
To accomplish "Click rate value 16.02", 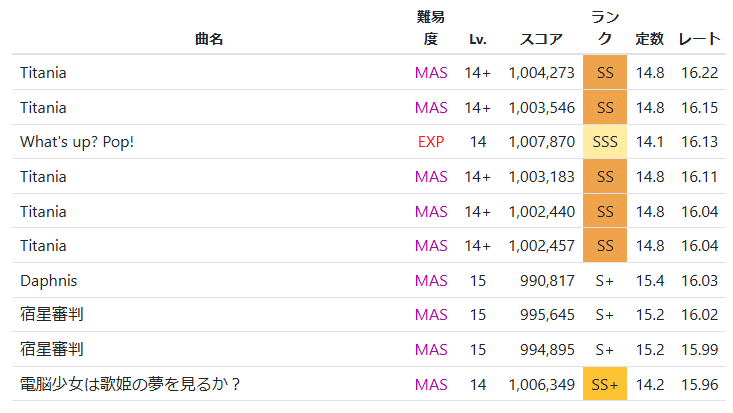I will point(699,315).
